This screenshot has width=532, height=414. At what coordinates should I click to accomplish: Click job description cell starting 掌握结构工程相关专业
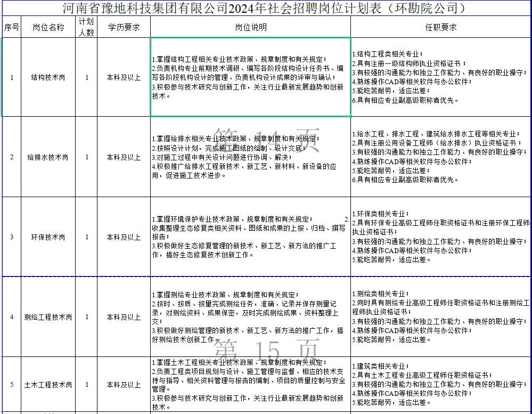point(251,77)
